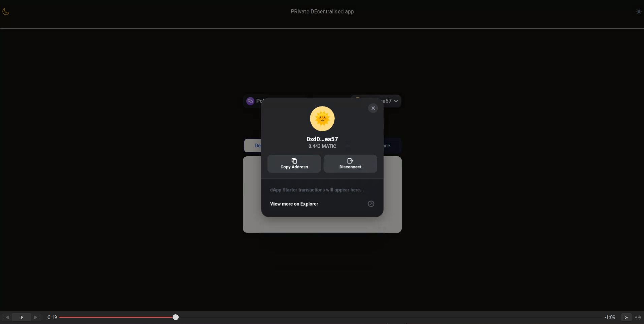644x324 pixels.
Task: Click the playback speed arrow button
Action: [626, 317]
